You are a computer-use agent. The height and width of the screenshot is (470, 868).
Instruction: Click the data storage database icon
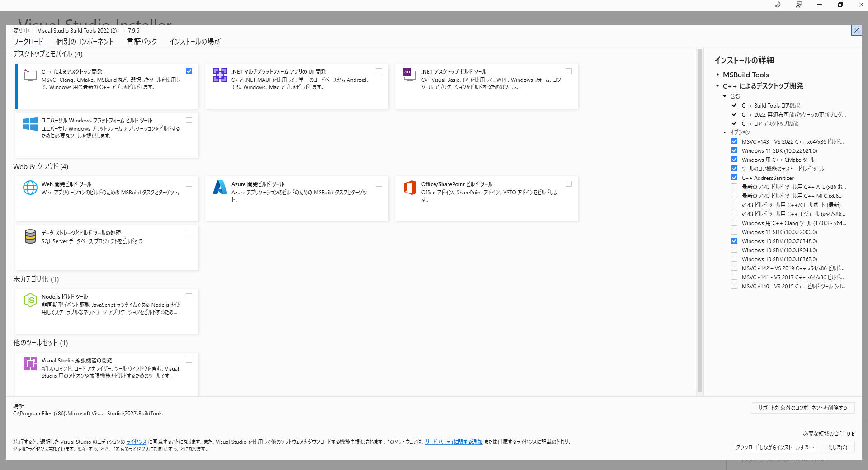click(x=30, y=236)
